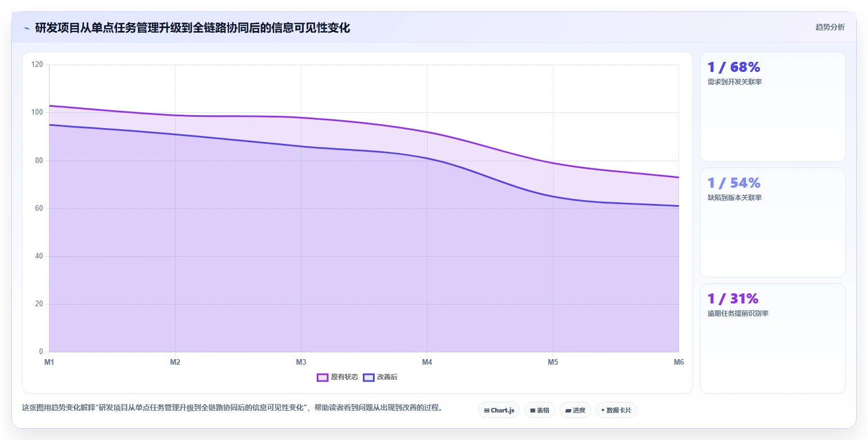Click the 数据卡片 tag chip

[616, 410]
